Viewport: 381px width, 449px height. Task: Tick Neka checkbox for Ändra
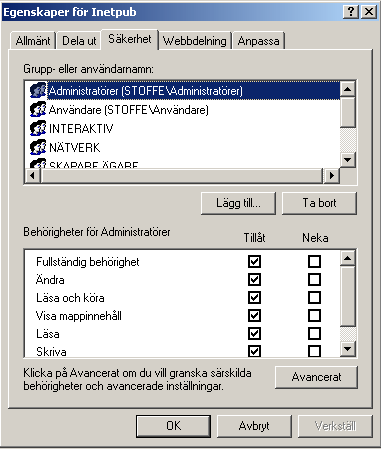[x=314, y=279]
